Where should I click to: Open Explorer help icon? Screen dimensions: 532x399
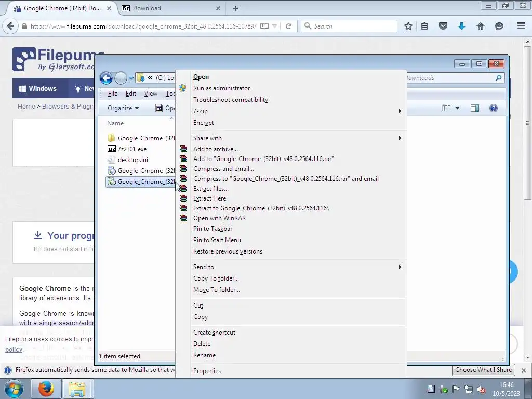[494, 108]
